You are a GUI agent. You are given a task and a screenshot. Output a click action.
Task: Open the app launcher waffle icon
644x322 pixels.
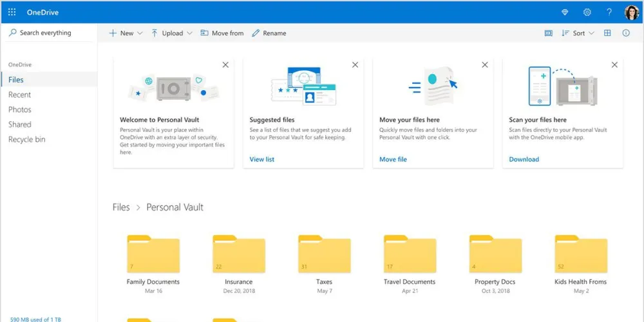click(x=12, y=12)
